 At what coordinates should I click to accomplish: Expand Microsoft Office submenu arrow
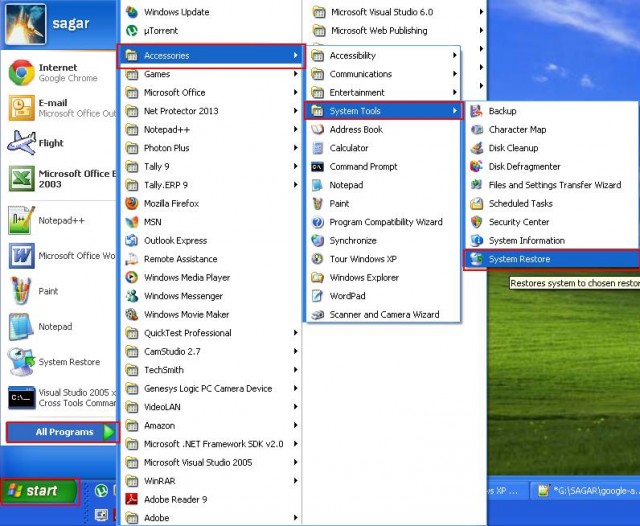click(296, 92)
